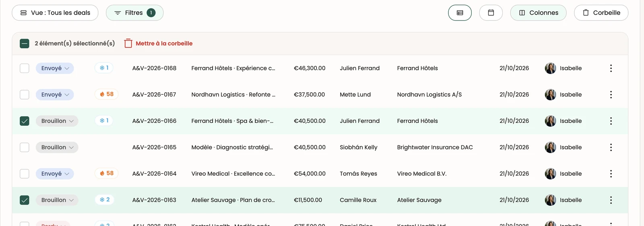Screen dimensions: 644x226
Task: Select the checkbox for deal A&V-2026-0167
Action: tap(25, 95)
